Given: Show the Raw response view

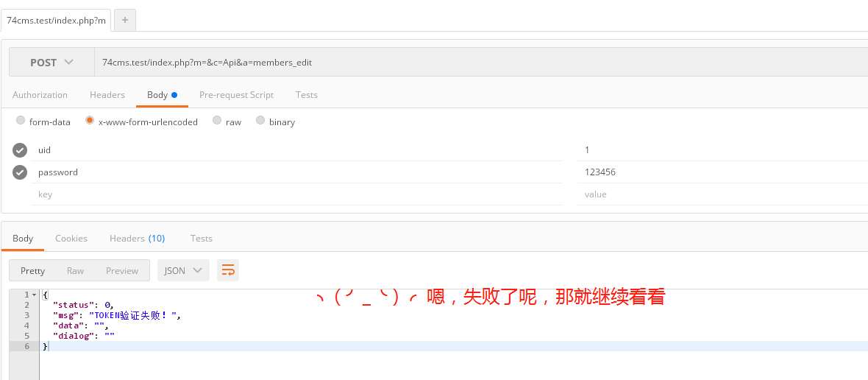Looking at the screenshot, I should click(x=75, y=270).
